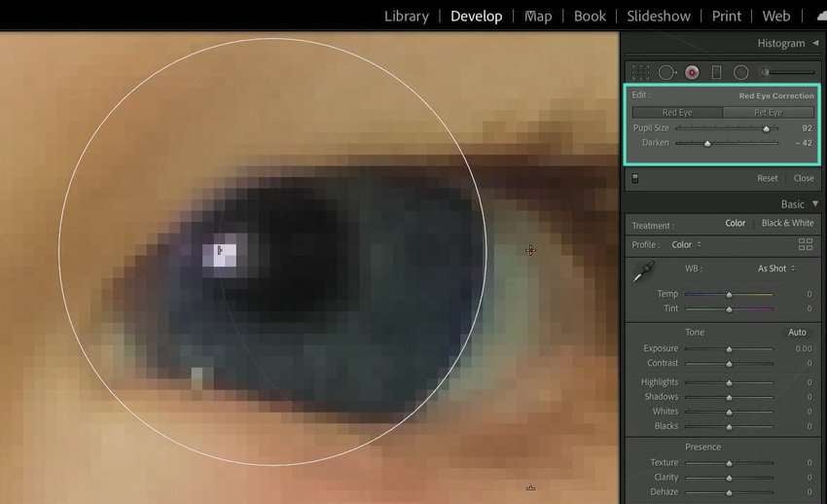Click the Texture slider handle
Viewport: 827px width, 504px height.
pos(729,463)
